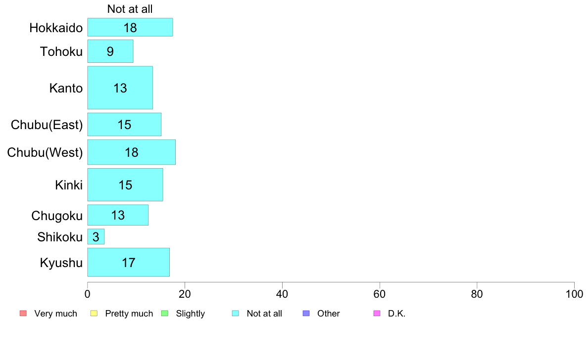Select the Chubu(West) bar
The height and width of the screenshot is (364, 588).
click(x=131, y=152)
